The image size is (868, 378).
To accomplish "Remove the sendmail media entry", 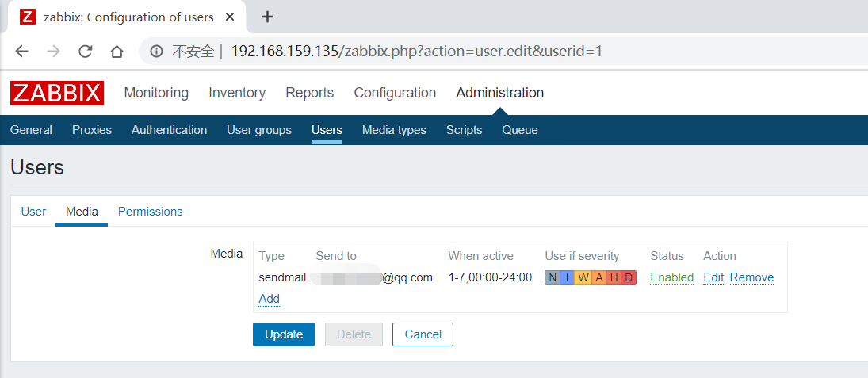I will (751, 277).
